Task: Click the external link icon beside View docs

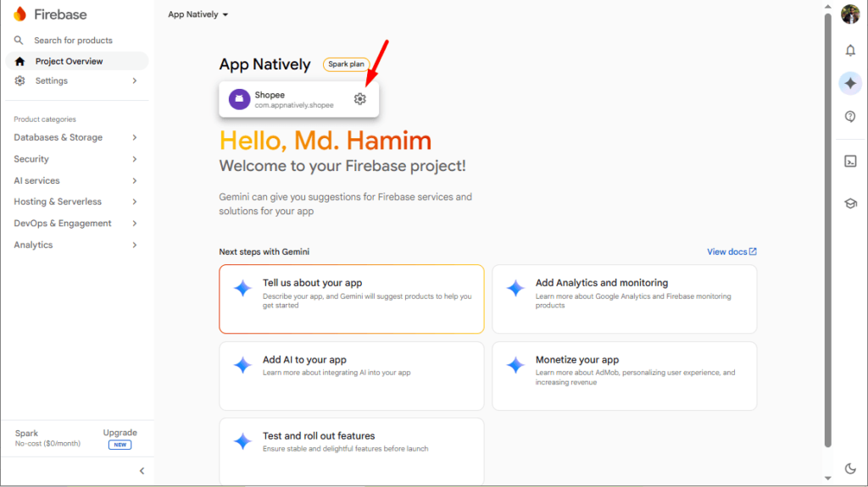Action: tap(753, 252)
